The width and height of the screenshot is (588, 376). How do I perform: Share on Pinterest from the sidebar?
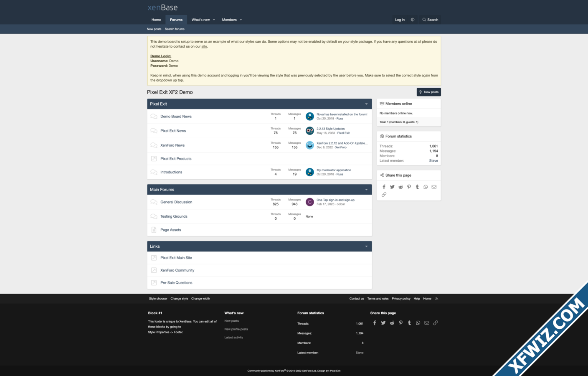(409, 187)
